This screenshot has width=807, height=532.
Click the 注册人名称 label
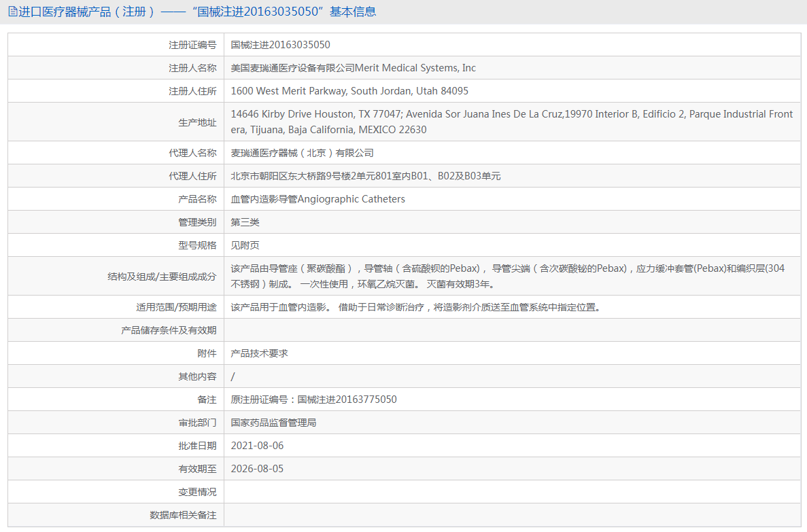click(192, 68)
